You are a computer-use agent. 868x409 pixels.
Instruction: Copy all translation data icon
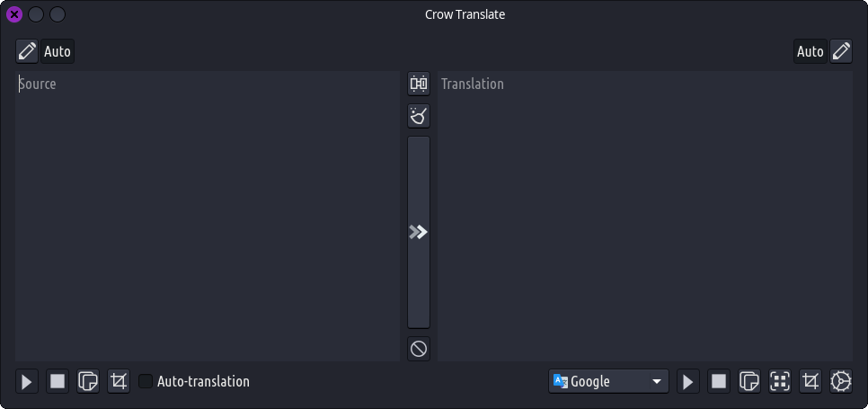pos(780,381)
